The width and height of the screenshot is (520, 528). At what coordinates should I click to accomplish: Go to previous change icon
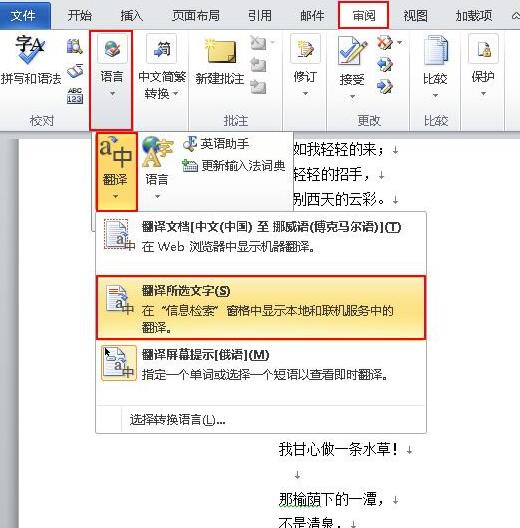(x=385, y=65)
